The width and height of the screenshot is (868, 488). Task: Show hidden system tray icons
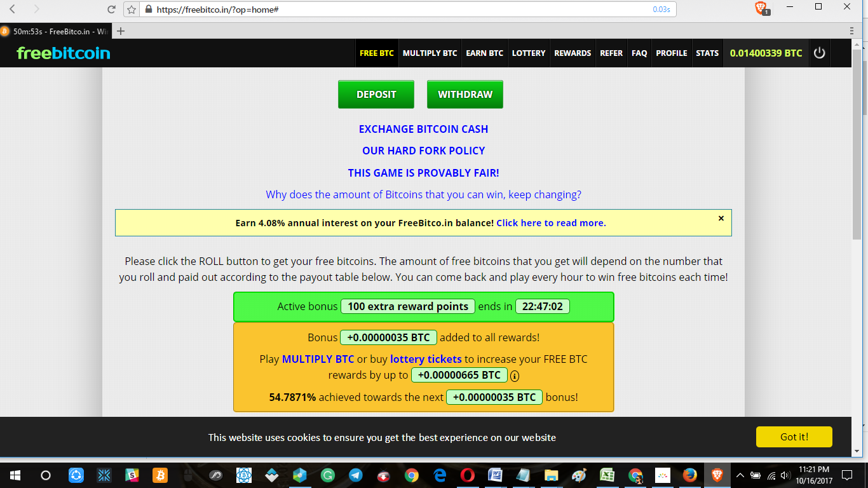(x=740, y=475)
